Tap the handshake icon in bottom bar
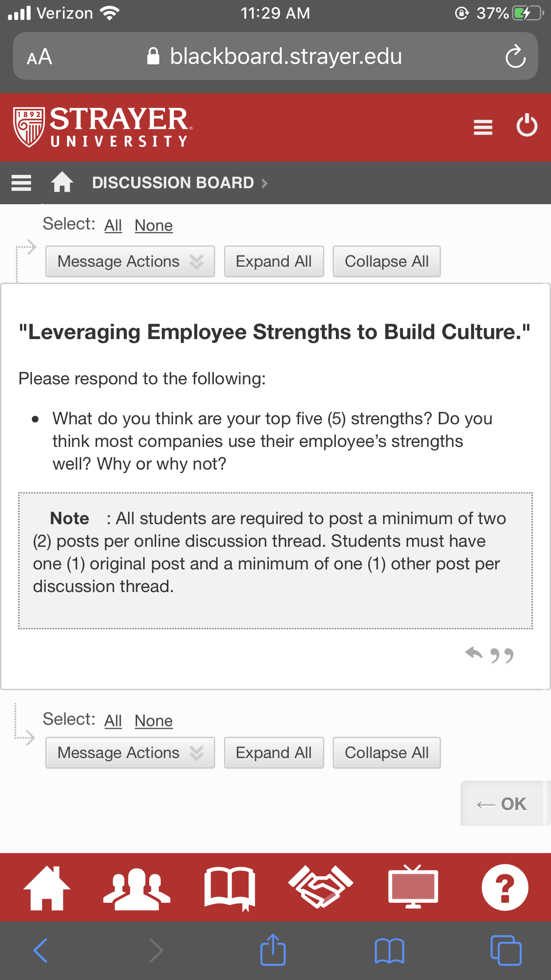The width and height of the screenshot is (551, 980). (321, 887)
